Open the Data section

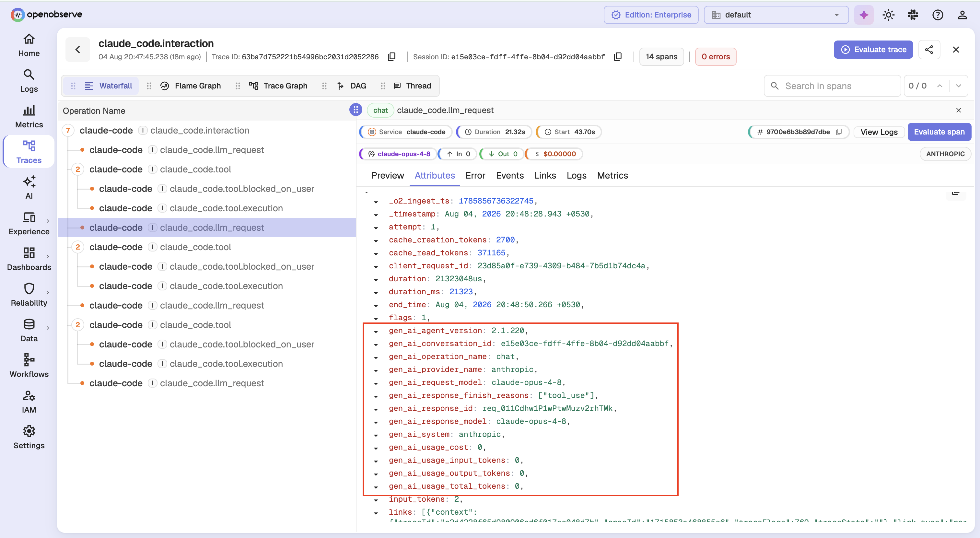[29, 331]
